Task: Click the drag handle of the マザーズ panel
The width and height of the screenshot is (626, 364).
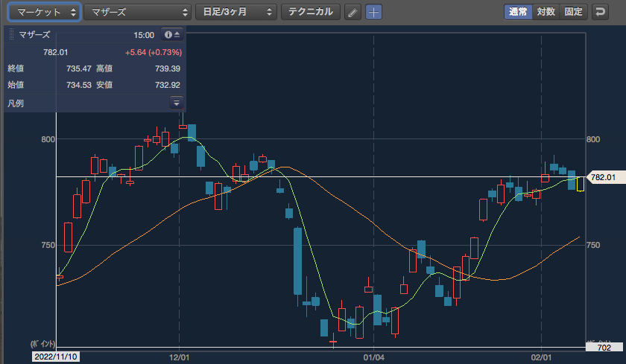Action: [11, 35]
